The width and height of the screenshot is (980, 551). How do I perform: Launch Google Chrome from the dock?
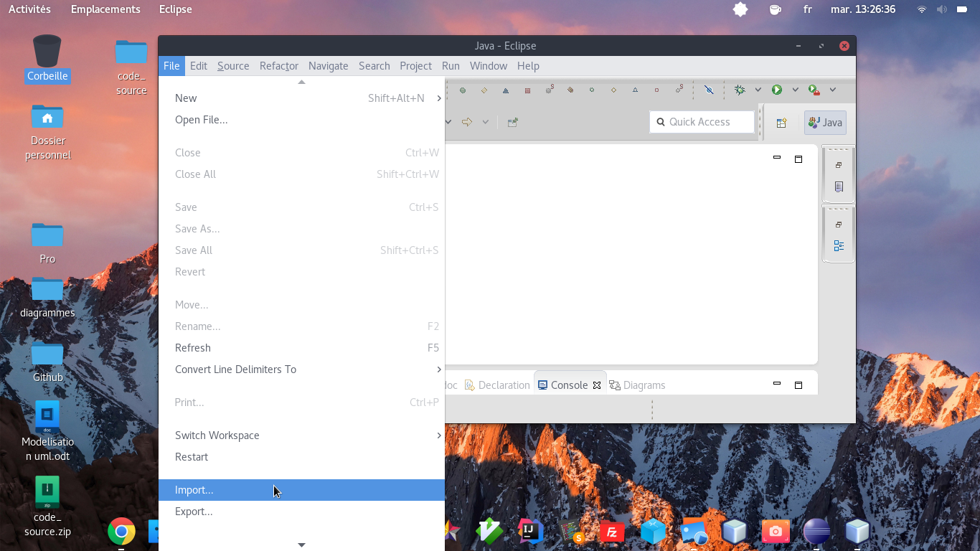121,532
